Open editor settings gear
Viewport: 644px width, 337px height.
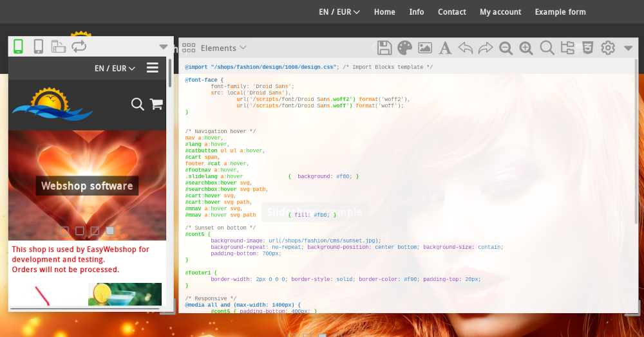tap(608, 48)
